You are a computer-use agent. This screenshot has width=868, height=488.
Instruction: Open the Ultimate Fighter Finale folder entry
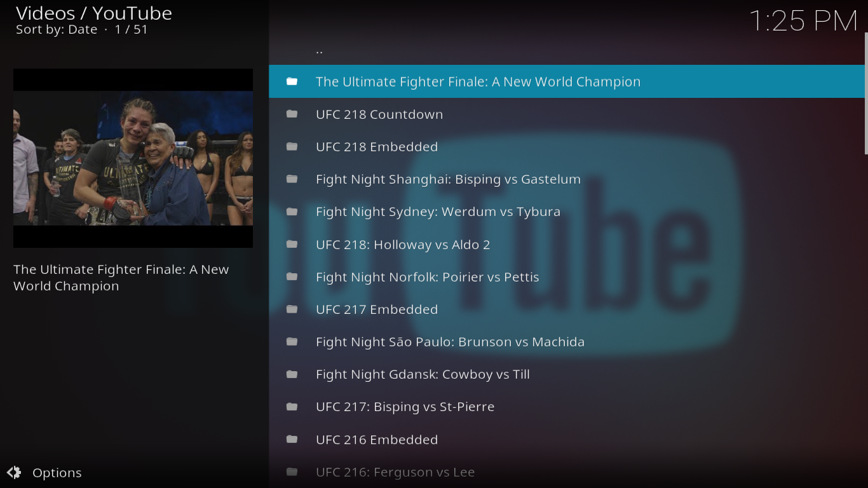478,81
